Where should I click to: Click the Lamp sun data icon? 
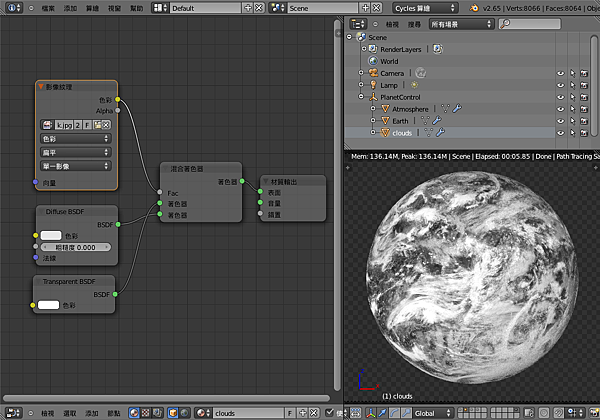(x=414, y=85)
